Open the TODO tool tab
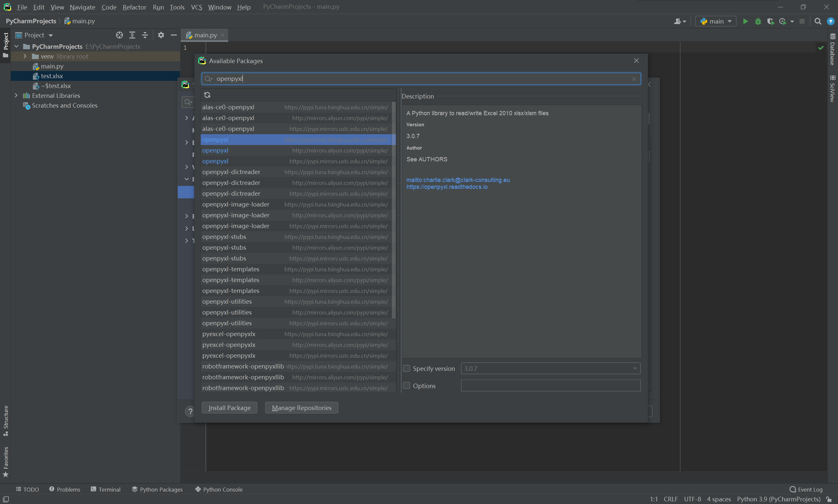 click(27, 489)
